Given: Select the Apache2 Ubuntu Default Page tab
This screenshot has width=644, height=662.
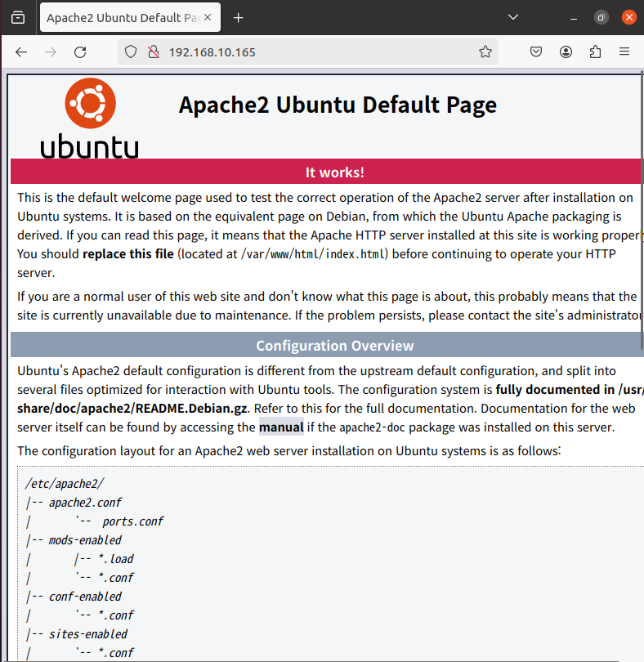Looking at the screenshot, I should (x=130, y=17).
